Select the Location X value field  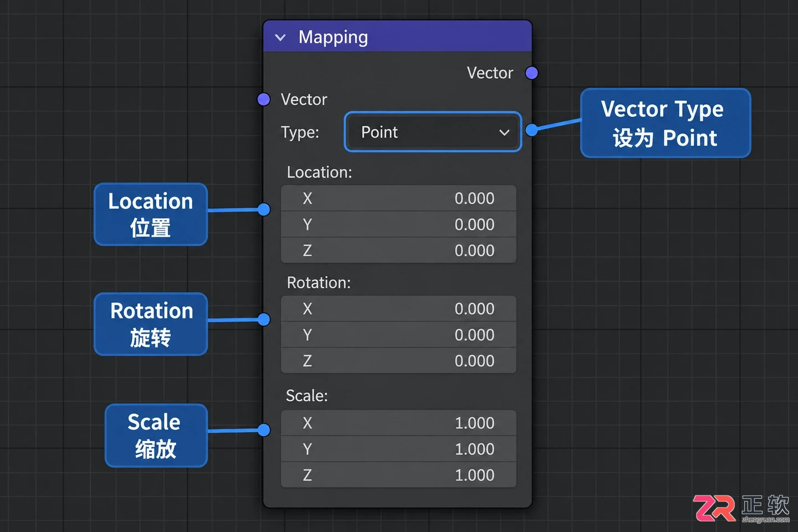[398, 198]
